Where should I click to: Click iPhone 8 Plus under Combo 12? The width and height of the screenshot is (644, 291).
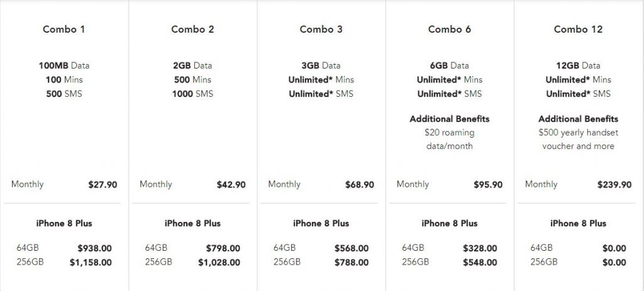tap(578, 224)
